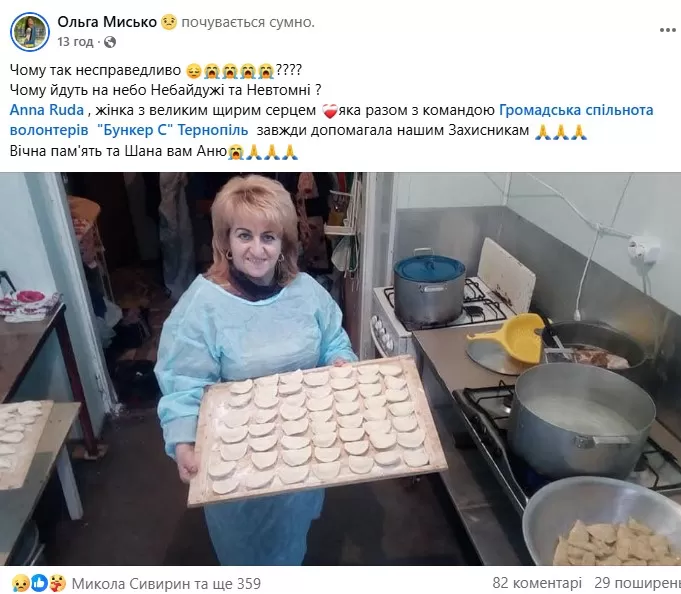Click the praying hands emoji after Захисникам
Image resolution: width=681 pixels, height=594 pixels.
click(x=561, y=131)
